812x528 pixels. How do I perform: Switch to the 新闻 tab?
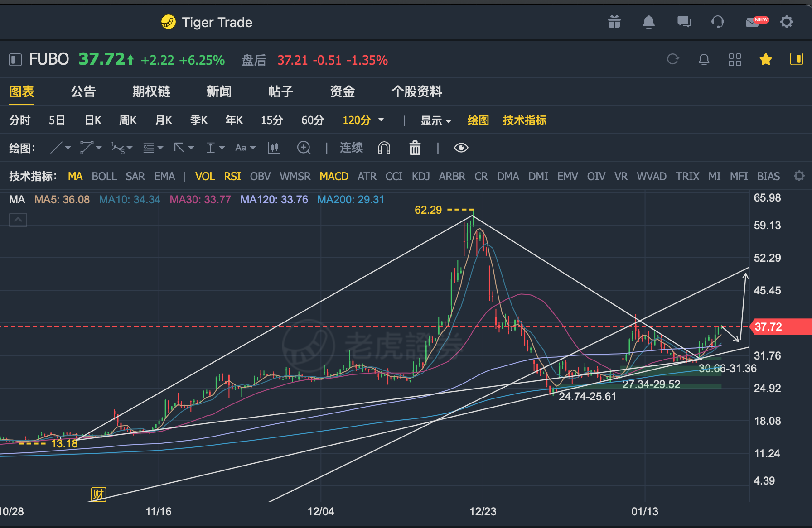coord(219,91)
